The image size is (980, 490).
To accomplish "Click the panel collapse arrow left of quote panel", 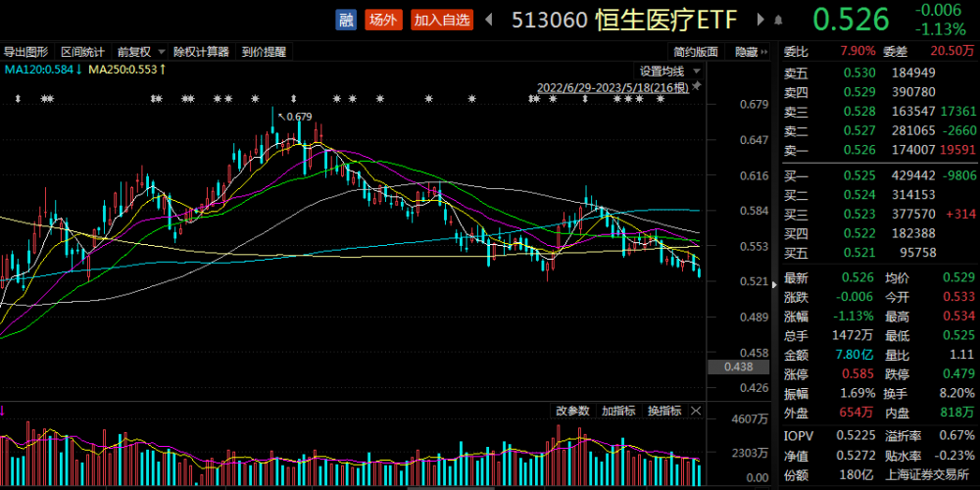I will pos(775,285).
